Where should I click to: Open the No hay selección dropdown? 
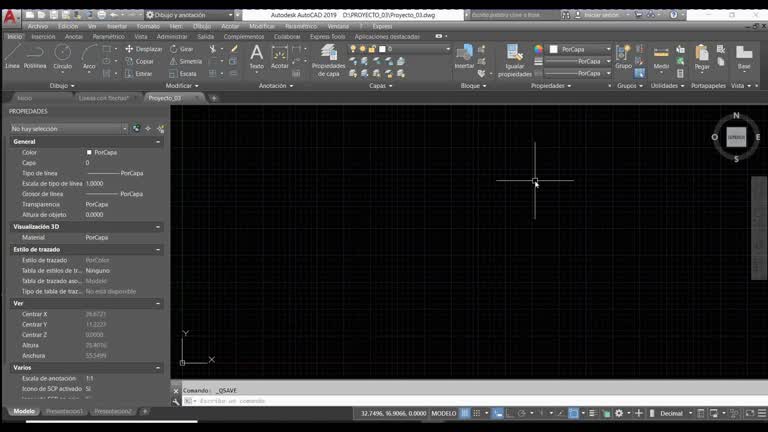[x=69, y=129]
